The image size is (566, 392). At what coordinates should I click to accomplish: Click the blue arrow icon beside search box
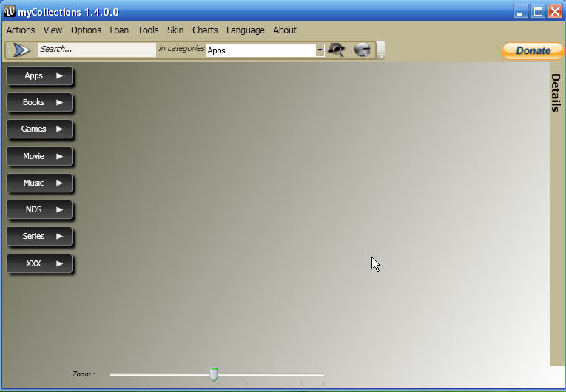coord(22,50)
